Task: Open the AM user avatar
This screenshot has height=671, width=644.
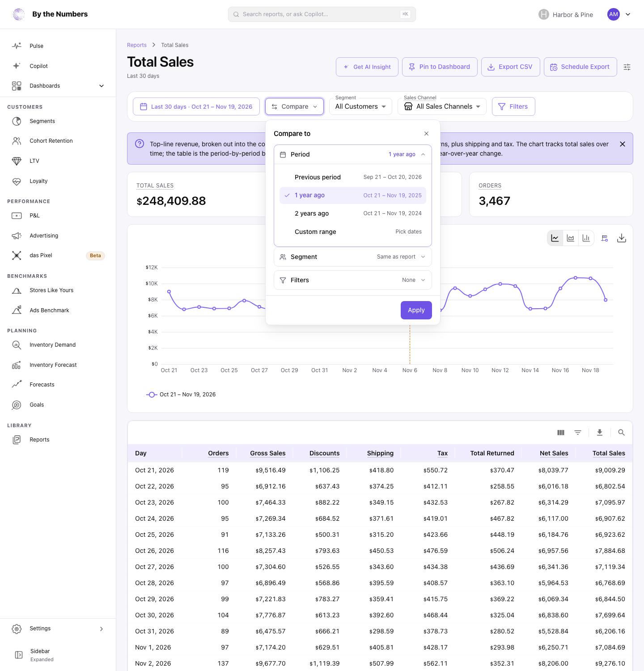Action: pos(614,14)
